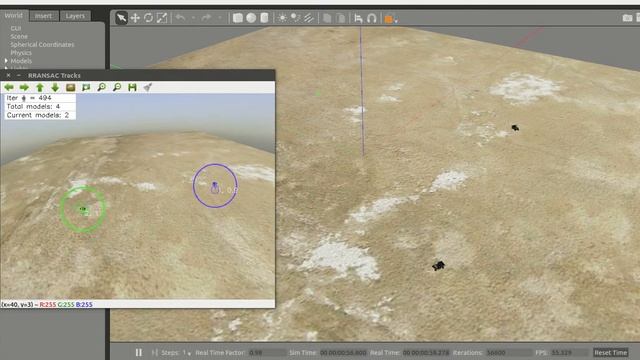This screenshot has width=640, height=360.
Task: Open the undo history dropdown arrow
Action: pos(193,18)
